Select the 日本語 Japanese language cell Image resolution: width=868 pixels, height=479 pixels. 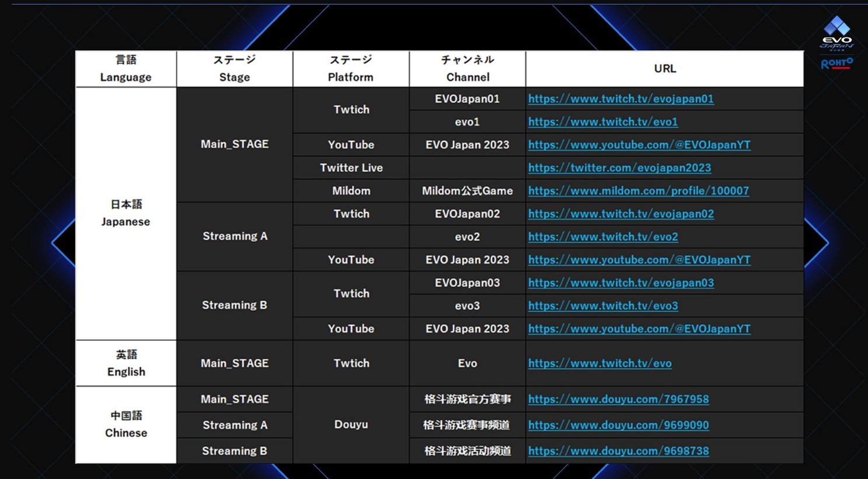(x=126, y=214)
